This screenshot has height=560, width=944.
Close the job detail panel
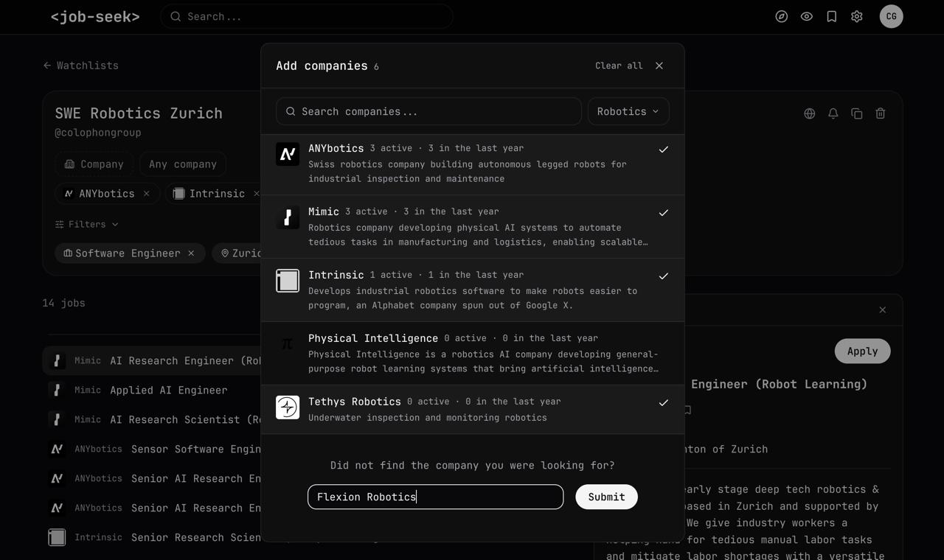tap(883, 309)
